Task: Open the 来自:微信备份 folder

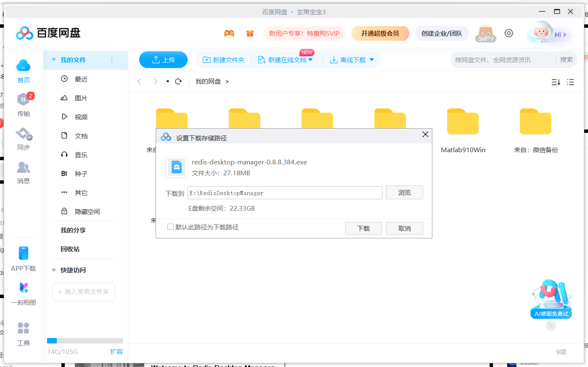Action: pos(536,131)
